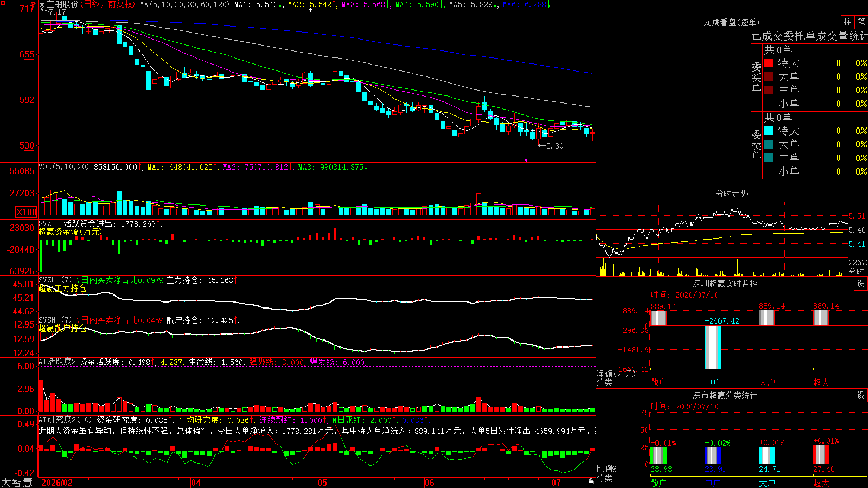
Task: Click the 超大 889.14 bar in 实时监控
Action: [x=821, y=318]
